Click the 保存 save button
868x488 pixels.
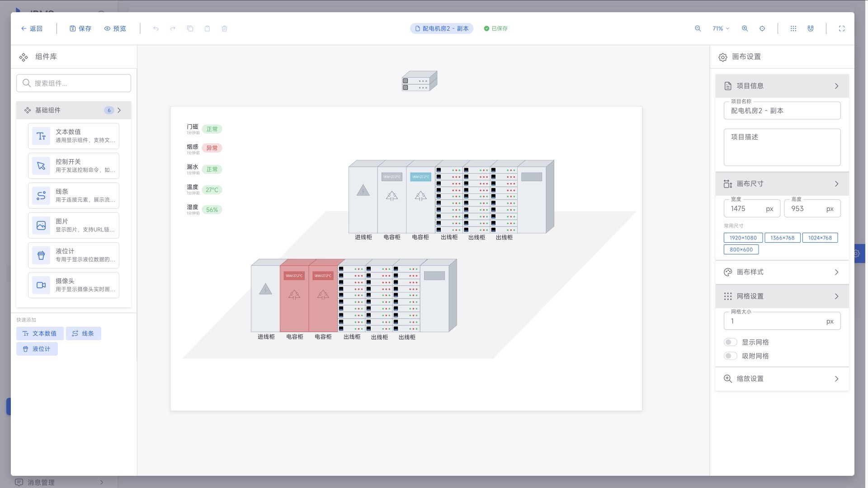coord(80,28)
